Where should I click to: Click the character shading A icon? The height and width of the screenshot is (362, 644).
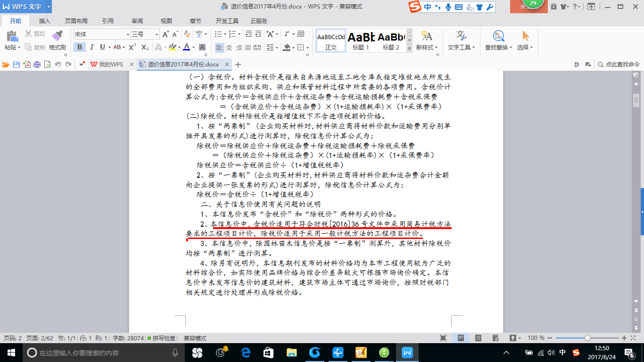pos(202,47)
